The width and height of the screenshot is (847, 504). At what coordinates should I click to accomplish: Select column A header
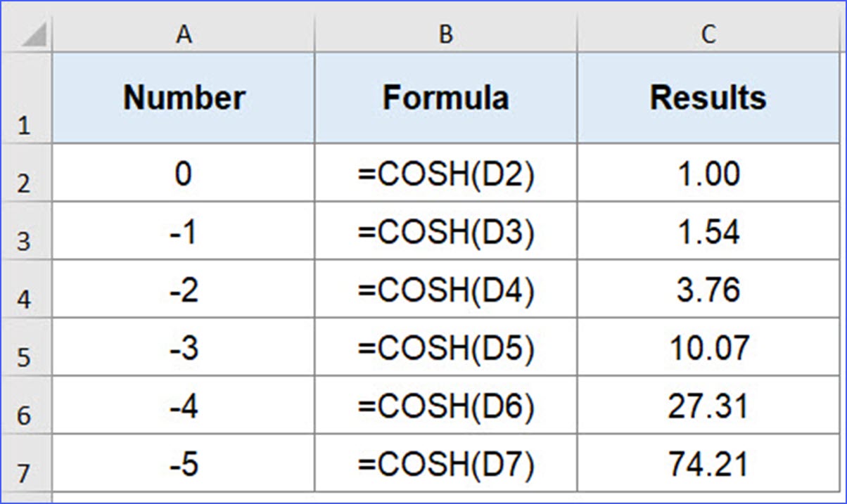[x=184, y=31]
